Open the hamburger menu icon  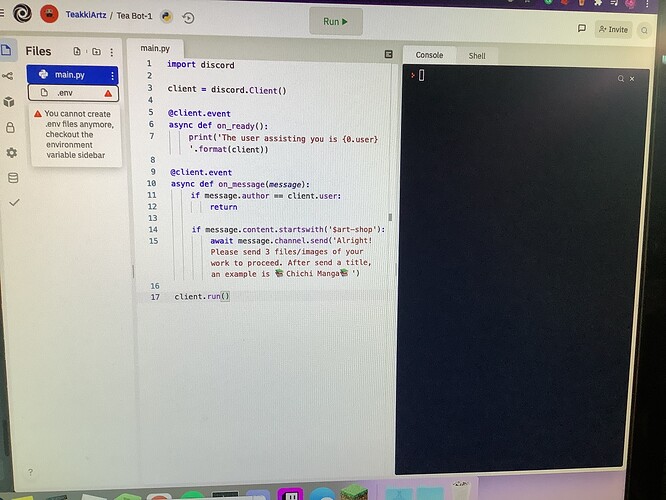(2, 13)
